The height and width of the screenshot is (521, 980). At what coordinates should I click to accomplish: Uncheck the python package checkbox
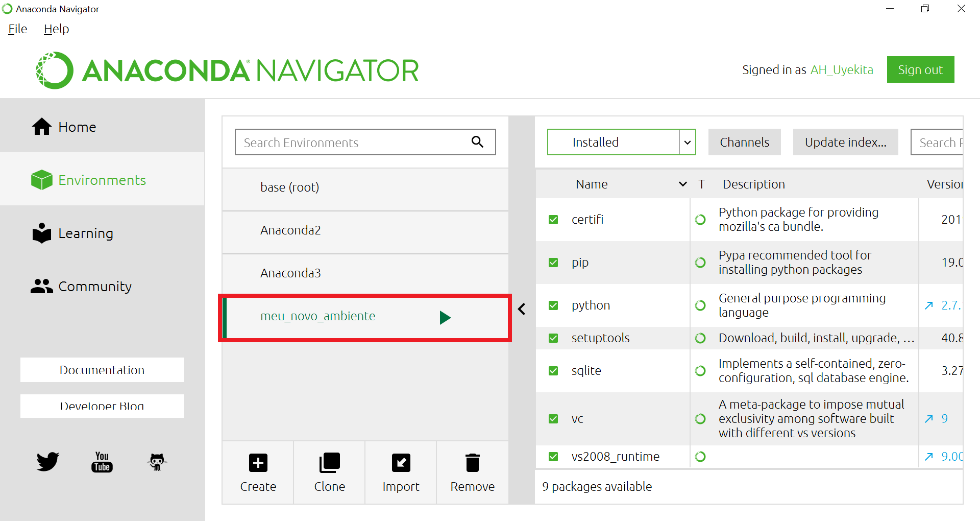(x=553, y=305)
